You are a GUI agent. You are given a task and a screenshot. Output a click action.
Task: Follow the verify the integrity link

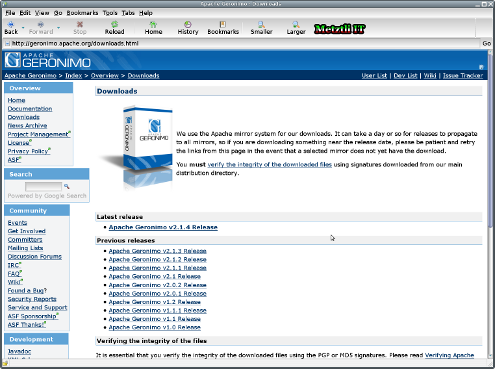270,164
